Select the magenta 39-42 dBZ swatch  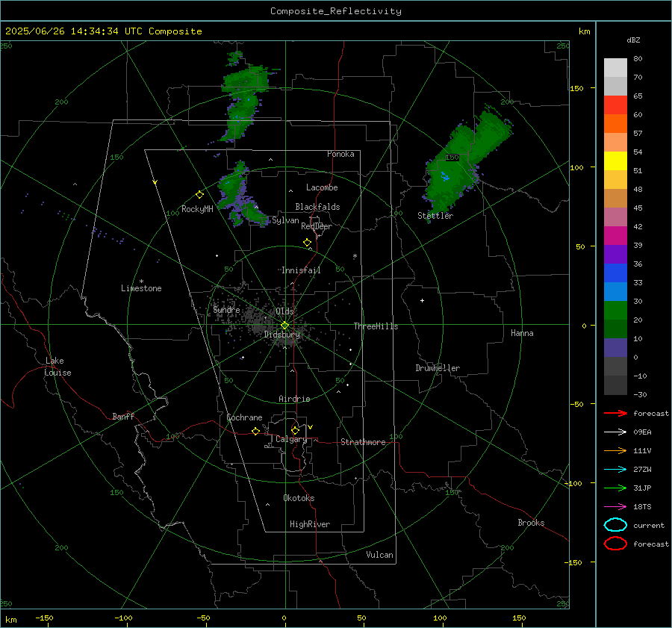point(615,236)
